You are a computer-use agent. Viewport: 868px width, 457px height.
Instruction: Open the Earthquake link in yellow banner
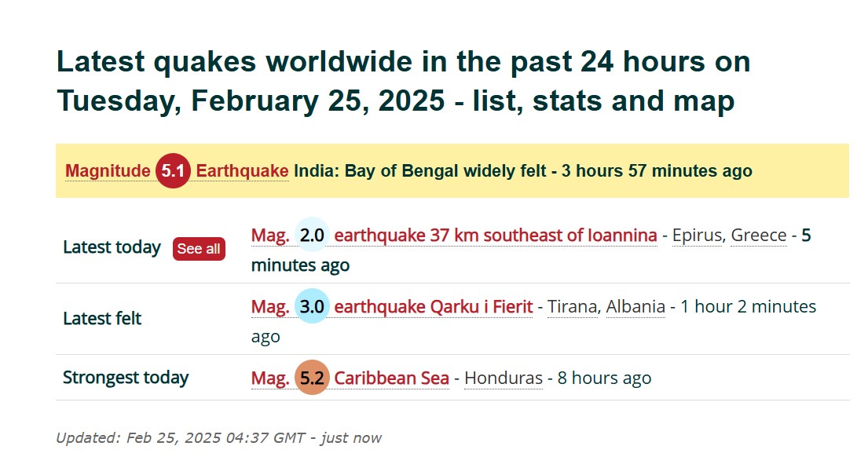pos(242,170)
